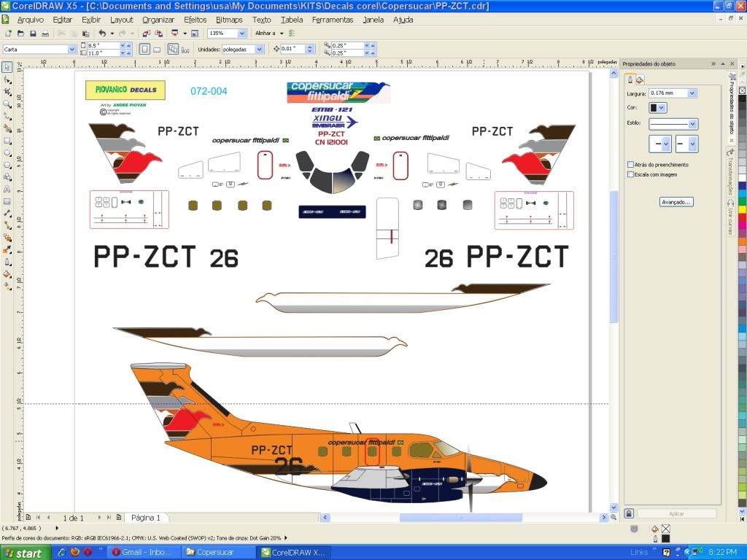Select the Shape tool in the toolbox

[7, 79]
